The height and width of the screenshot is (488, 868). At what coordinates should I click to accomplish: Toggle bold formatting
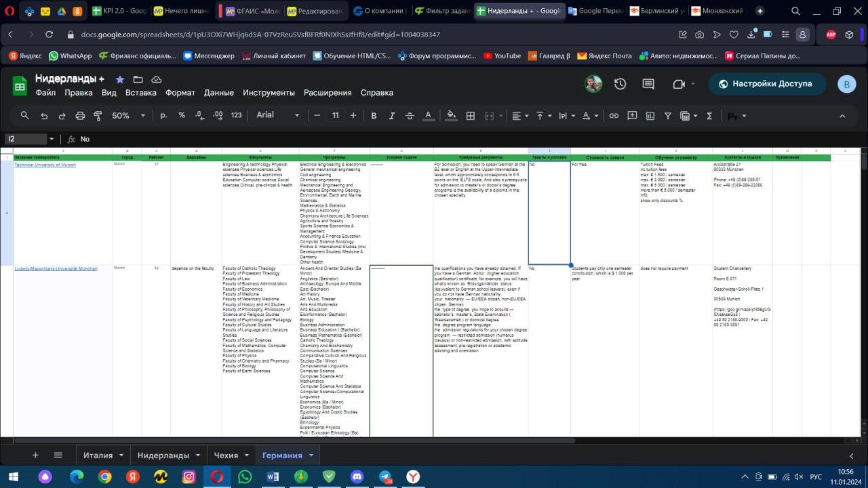coord(374,116)
